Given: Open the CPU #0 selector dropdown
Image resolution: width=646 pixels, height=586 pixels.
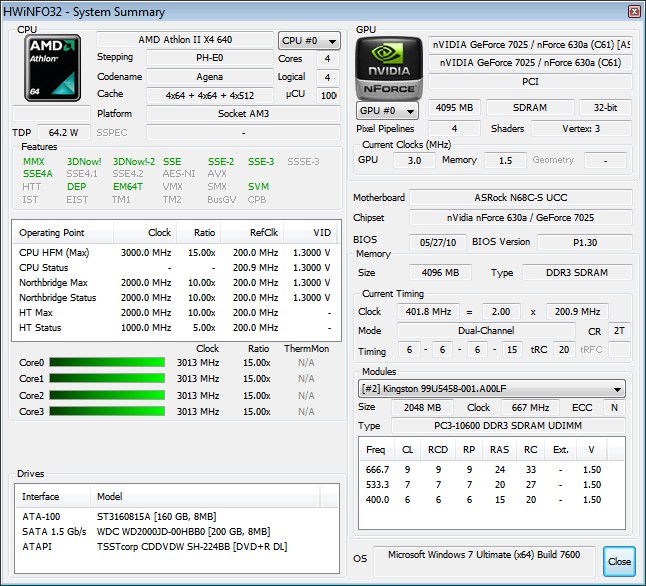Looking at the screenshot, I should [309, 41].
